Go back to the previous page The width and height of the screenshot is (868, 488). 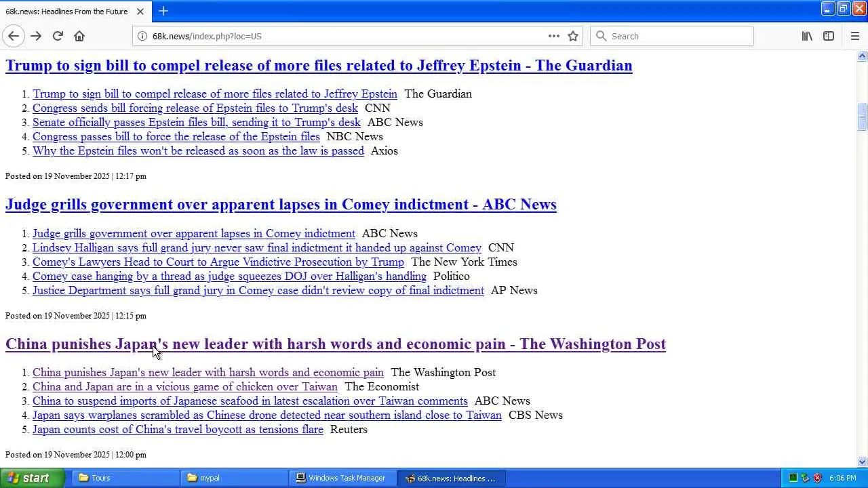click(14, 36)
